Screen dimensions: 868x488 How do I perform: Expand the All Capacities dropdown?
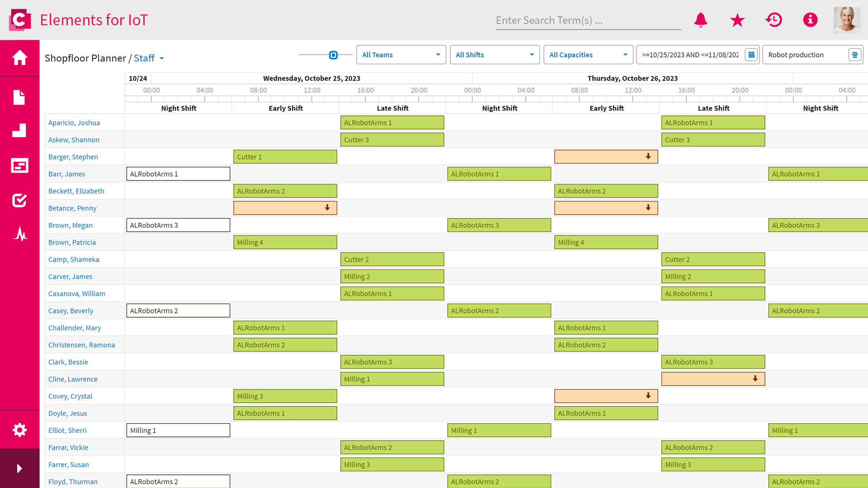pyautogui.click(x=625, y=55)
